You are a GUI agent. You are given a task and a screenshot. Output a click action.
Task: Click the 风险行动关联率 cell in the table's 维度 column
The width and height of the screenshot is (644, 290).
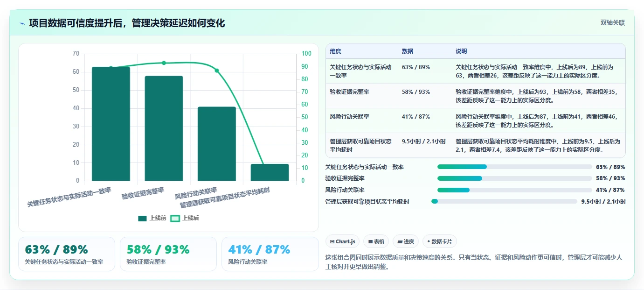[x=349, y=117]
